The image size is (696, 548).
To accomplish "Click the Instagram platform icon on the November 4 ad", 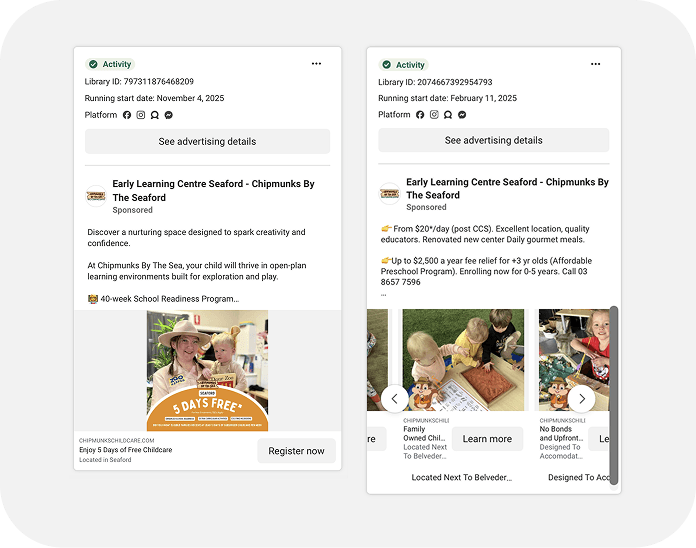I will 141,115.
